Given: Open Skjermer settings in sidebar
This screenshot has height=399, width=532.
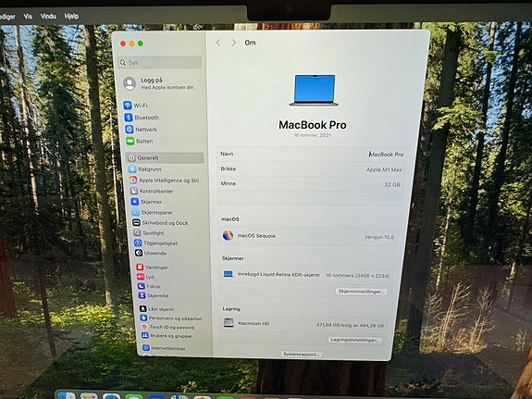Looking at the screenshot, I should (x=146, y=202).
